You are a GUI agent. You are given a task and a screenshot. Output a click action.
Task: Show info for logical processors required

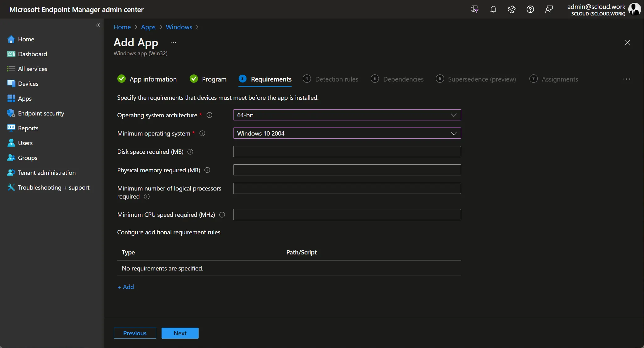coord(147,197)
